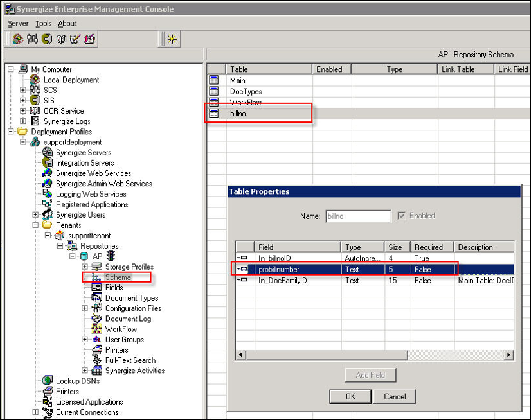
Task: Click the Synergize Users icon
Action: [48, 214]
